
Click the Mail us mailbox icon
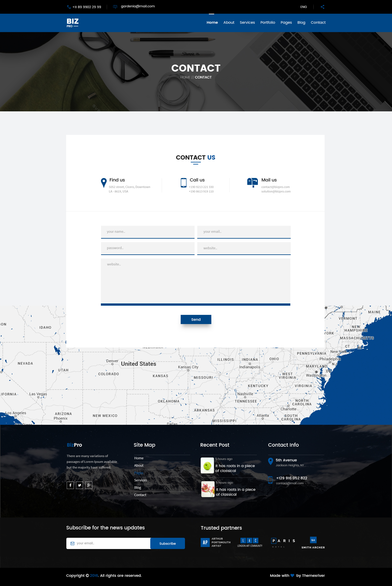pyautogui.click(x=252, y=182)
